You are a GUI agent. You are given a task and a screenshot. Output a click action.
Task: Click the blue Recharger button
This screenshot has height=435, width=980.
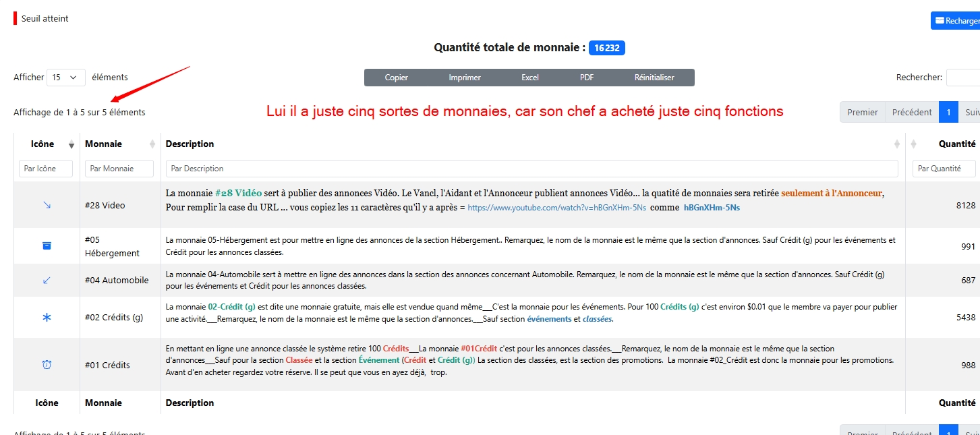tap(956, 21)
